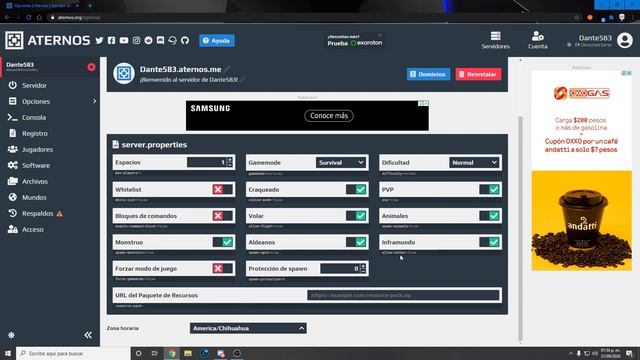Viewport: 640px width, 360px height.
Task: Toggle the Aldeanos switch
Action: (356, 242)
